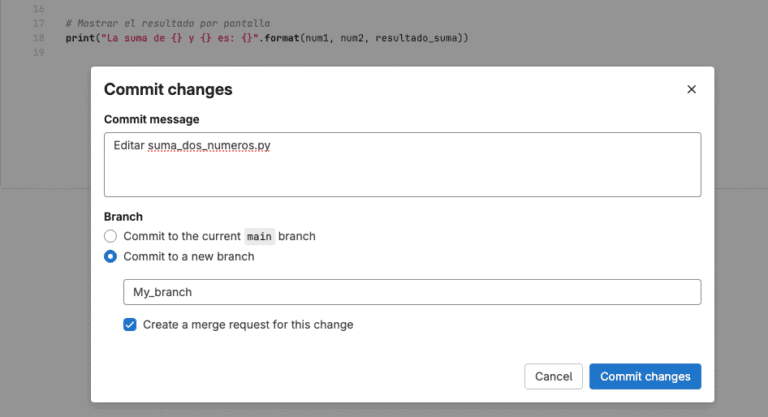Click the 'suma_dos_numeros.py' text in commit message
The image size is (768, 417).
209,146
